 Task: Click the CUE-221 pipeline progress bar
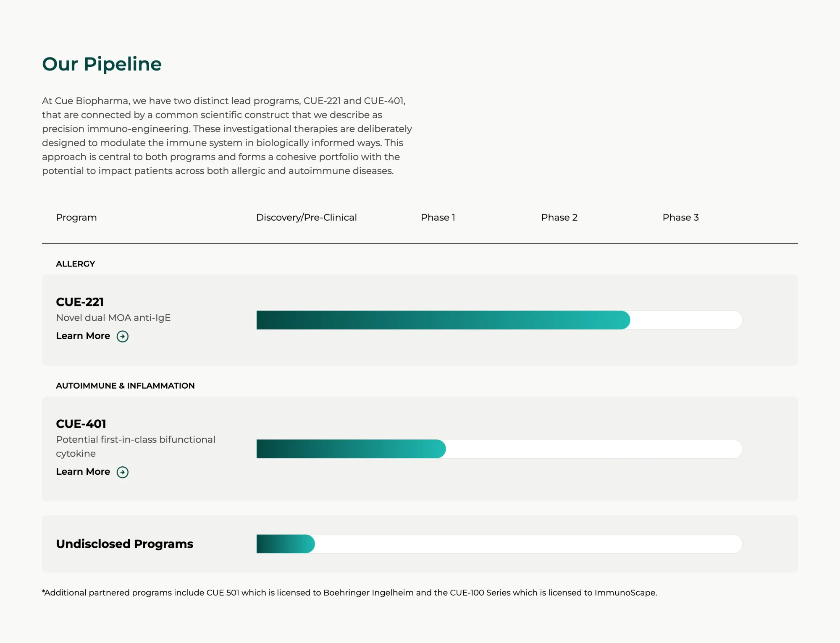(499, 320)
